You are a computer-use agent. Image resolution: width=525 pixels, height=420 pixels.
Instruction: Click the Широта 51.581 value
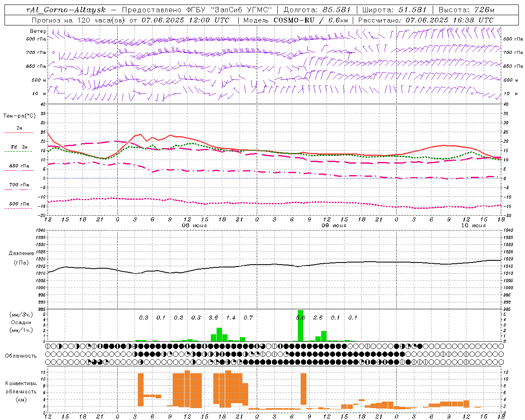[413, 10]
